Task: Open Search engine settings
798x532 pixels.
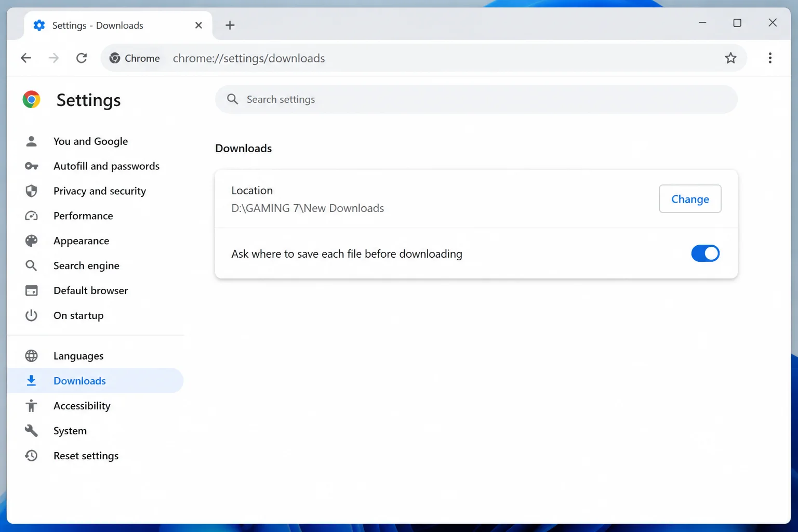Action: tap(95, 265)
